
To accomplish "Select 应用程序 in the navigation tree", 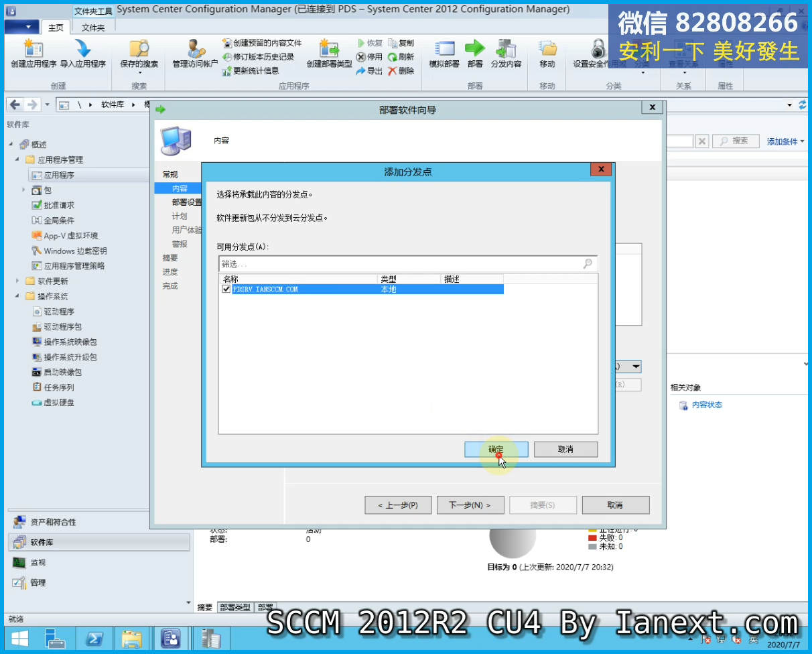I will pyautogui.click(x=59, y=175).
